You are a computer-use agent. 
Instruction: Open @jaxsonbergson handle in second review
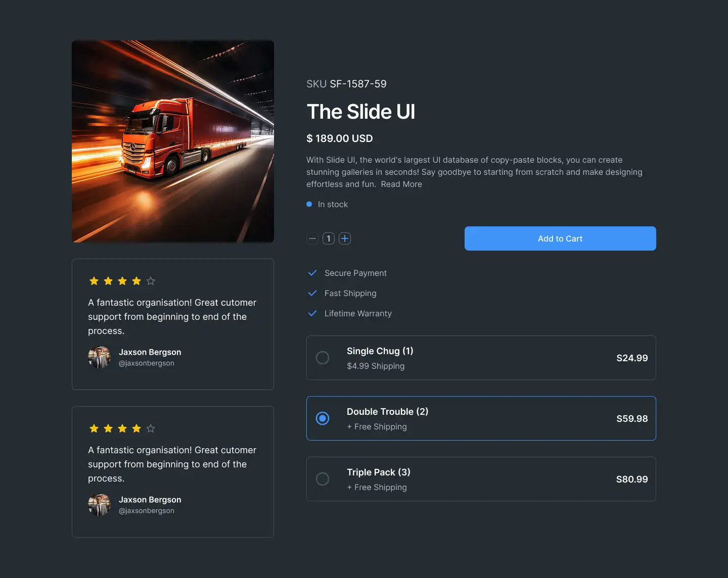(x=147, y=511)
